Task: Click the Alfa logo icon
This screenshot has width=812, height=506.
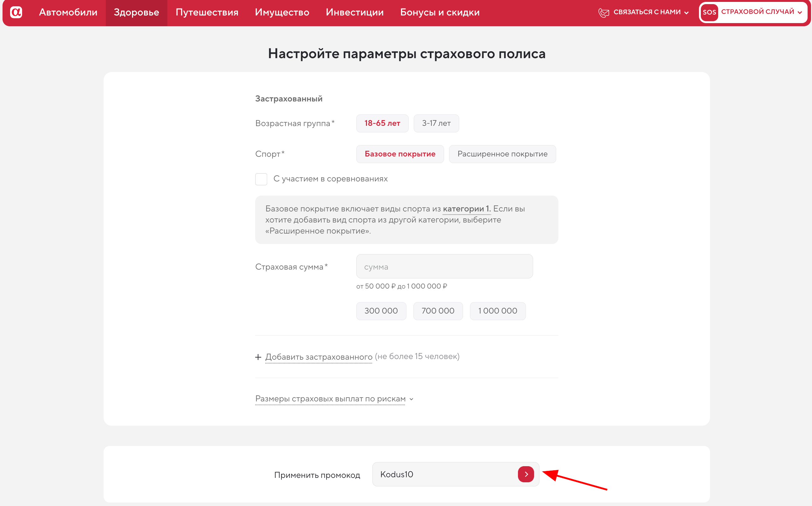Action: [x=16, y=12]
